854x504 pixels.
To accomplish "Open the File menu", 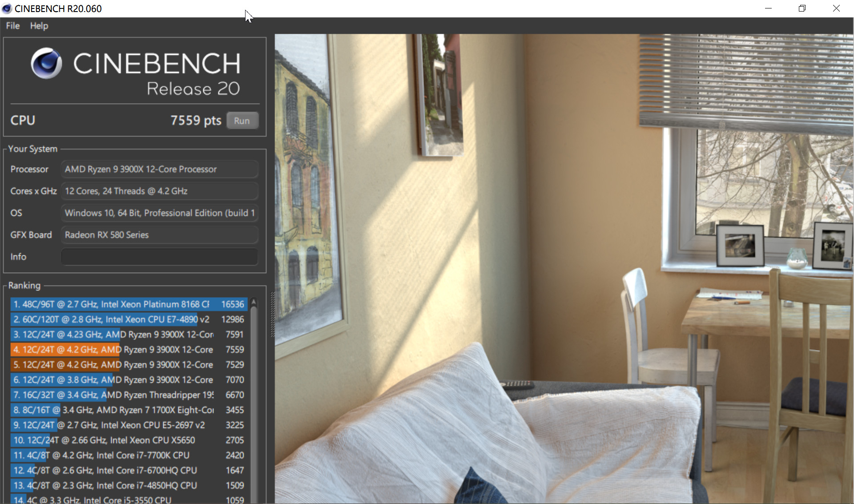I will click(x=12, y=26).
